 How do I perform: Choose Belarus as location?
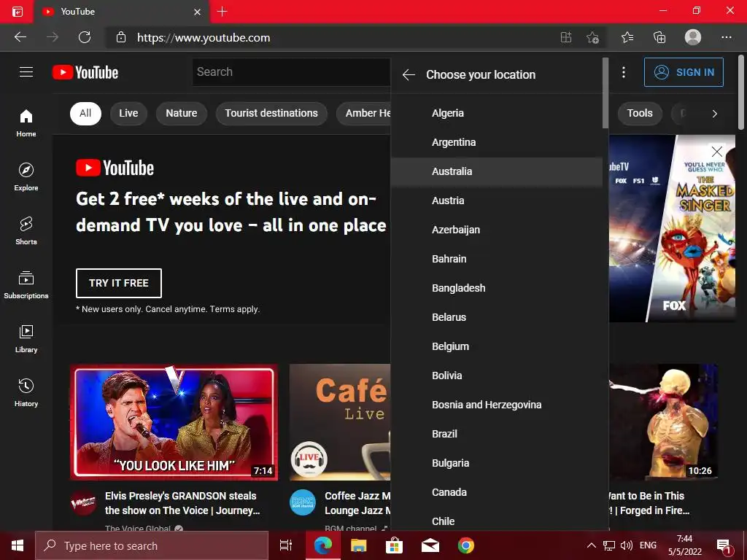tap(496, 317)
